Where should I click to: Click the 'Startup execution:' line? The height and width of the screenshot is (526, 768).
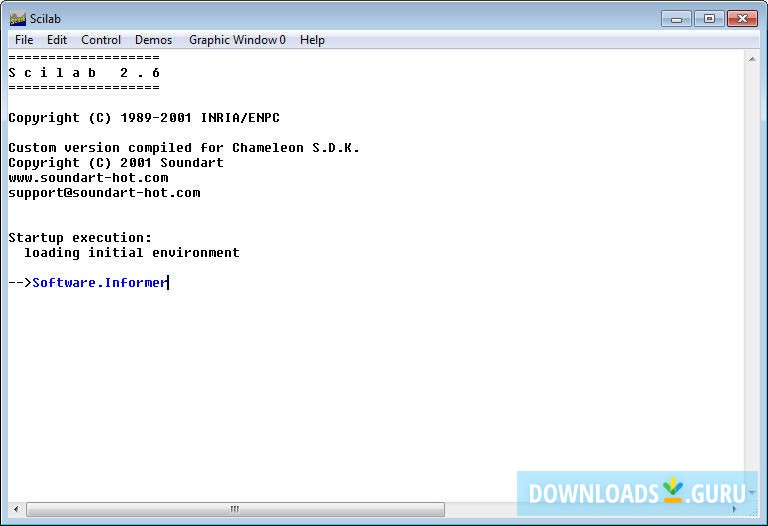click(x=80, y=238)
